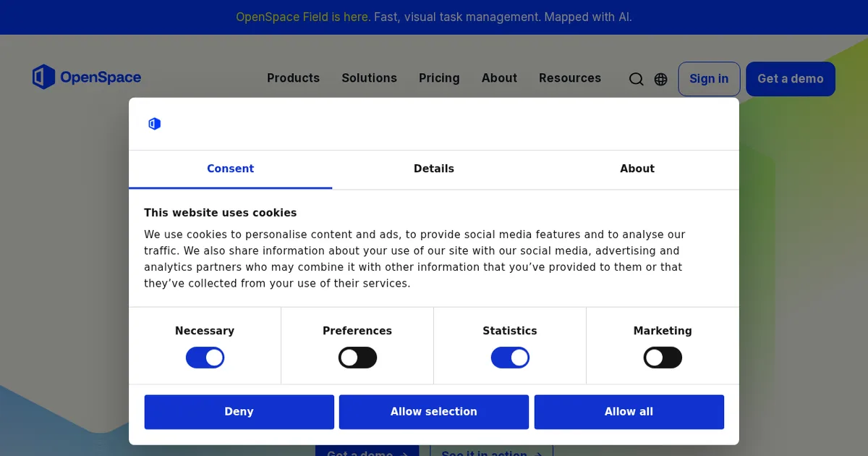This screenshot has width=868, height=456.
Task: Click the Statistics category label
Action: pyautogui.click(x=510, y=331)
